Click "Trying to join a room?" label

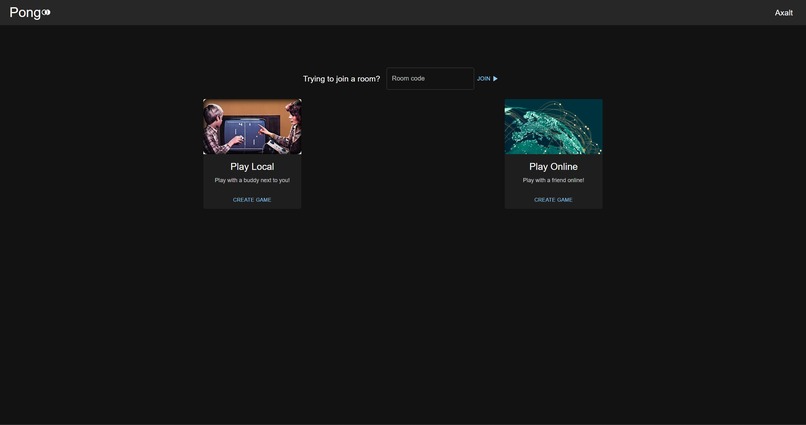[x=341, y=79]
